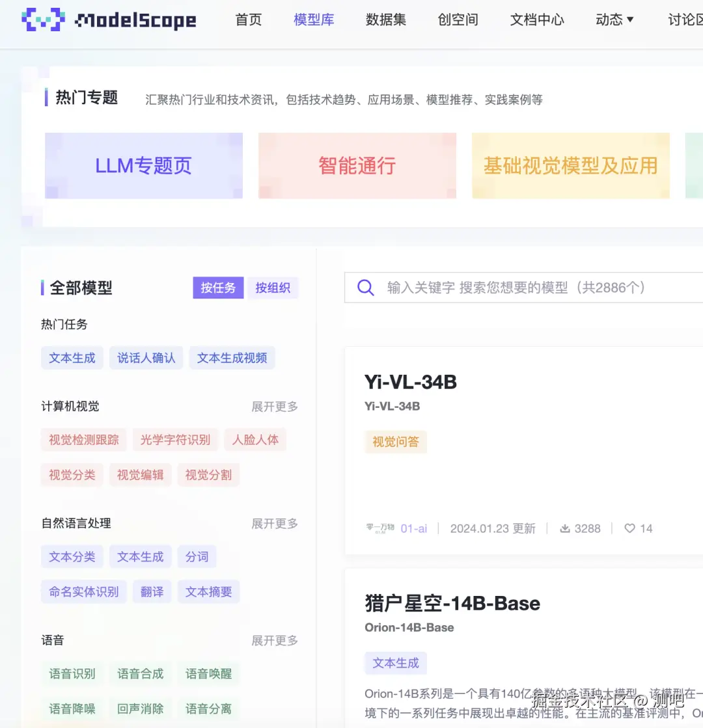Image resolution: width=703 pixels, height=728 pixels.
Task: Click the 全部模型 heading
Action: tap(81, 288)
